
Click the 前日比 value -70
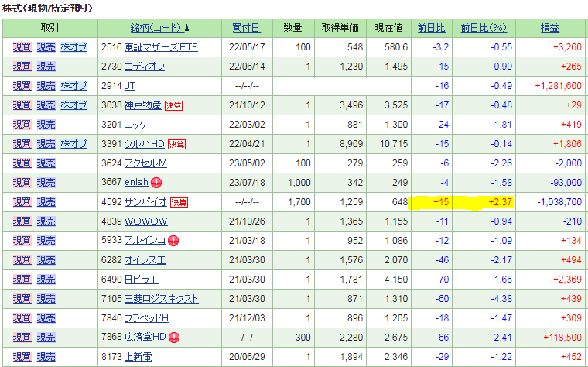coord(442,280)
